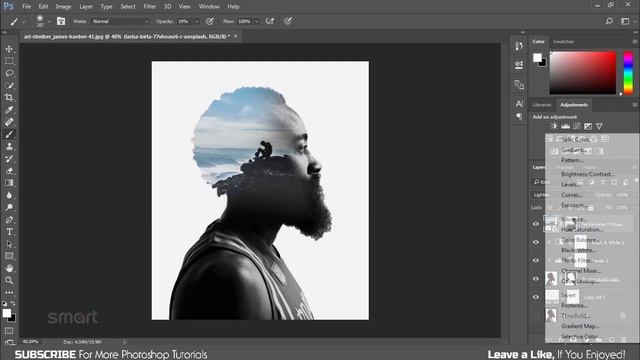This screenshot has width=640, height=360.
Task: Click the Color panel foreground swatch
Action: [537, 58]
